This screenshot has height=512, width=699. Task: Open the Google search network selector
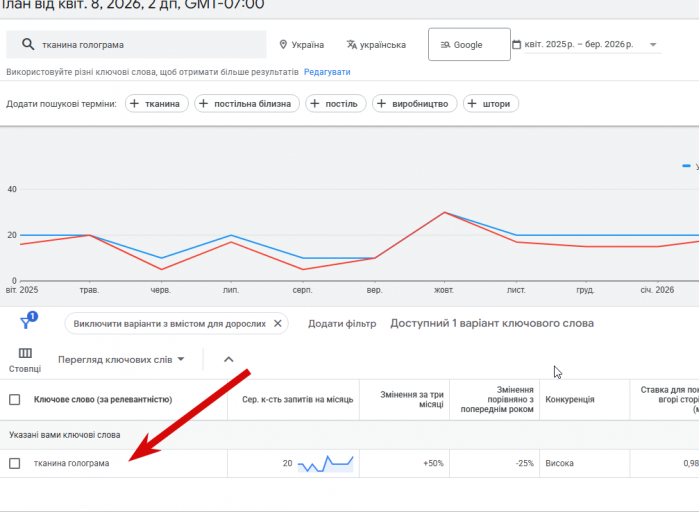pyautogui.click(x=469, y=45)
